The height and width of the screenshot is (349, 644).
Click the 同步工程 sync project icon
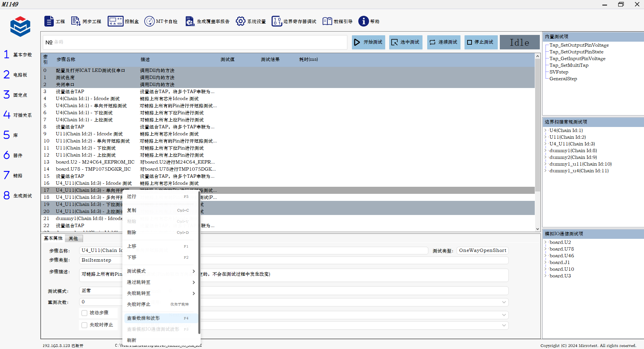pos(75,21)
